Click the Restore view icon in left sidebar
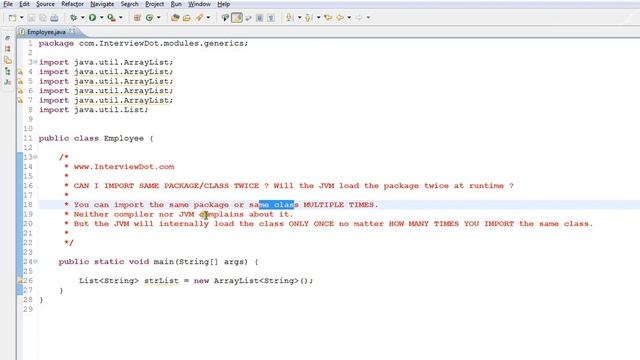This screenshot has width=640, height=360. (x=7, y=38)
